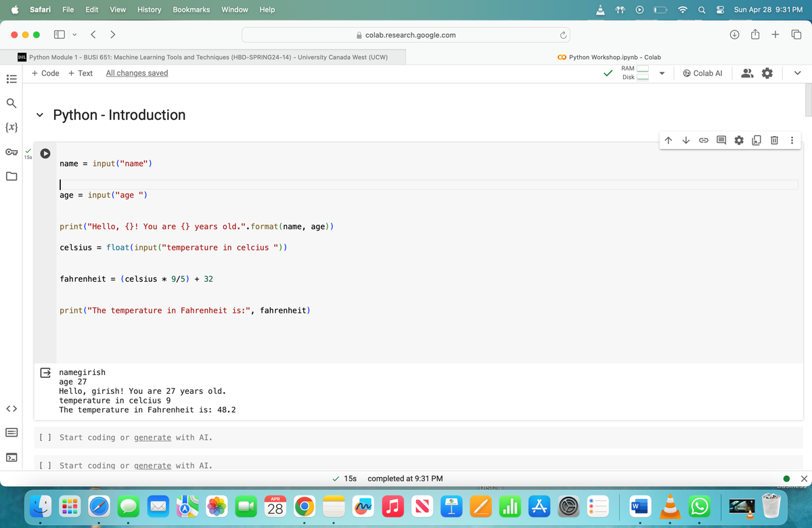The width and height of the screenshot is (812, 528).
Task: Open the View menu
Action: [118, 9]
